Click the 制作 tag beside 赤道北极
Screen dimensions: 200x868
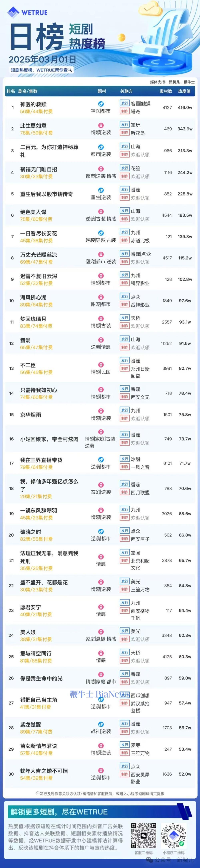[x=125, y=240]
